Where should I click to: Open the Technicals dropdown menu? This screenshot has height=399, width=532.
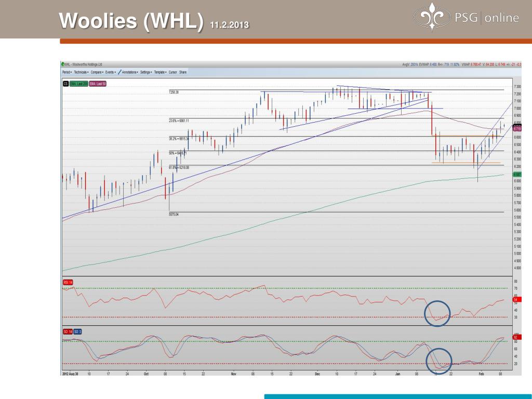tap(81, 72)
